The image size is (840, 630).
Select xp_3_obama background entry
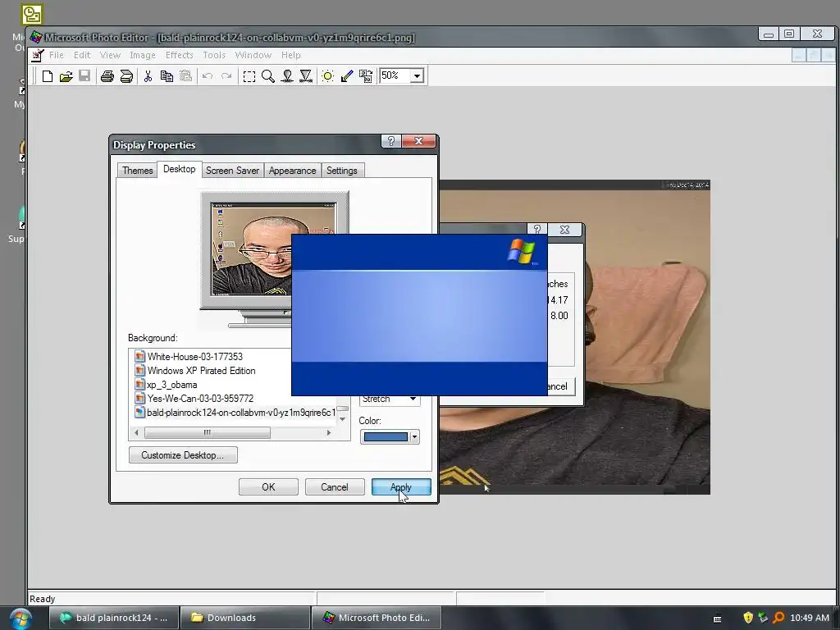[172, 385]
